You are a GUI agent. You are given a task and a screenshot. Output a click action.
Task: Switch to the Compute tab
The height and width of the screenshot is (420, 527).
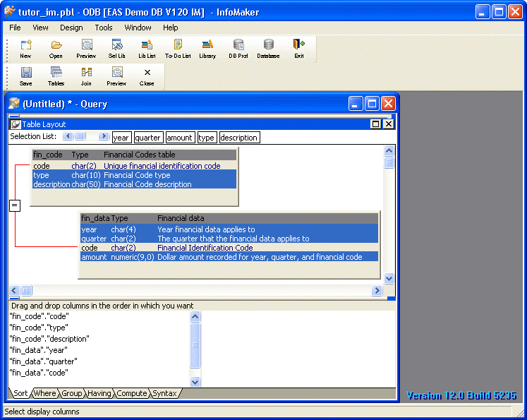[131, 393]
